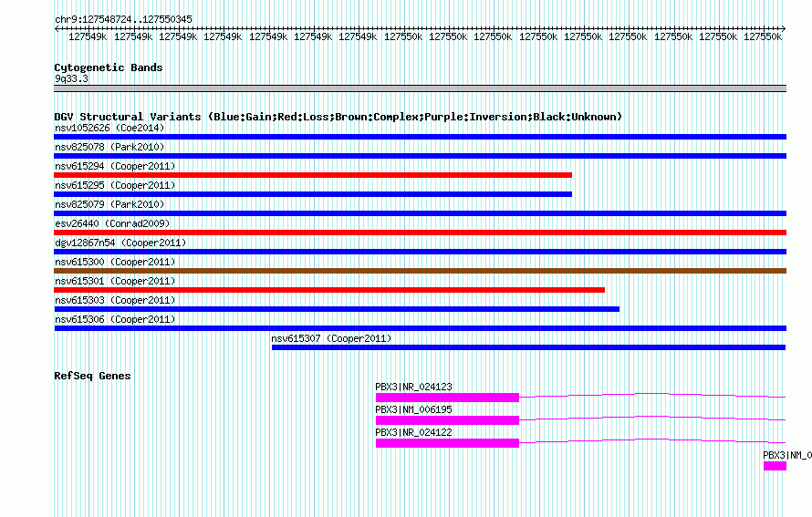The image size is (812, 517).
Task: Click the left arrow end of ruler
Action: [57, 29]
